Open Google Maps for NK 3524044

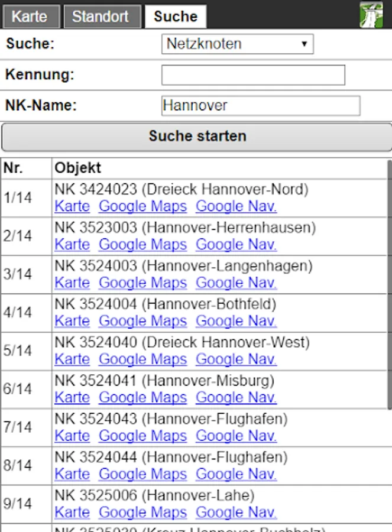[142, 474]
